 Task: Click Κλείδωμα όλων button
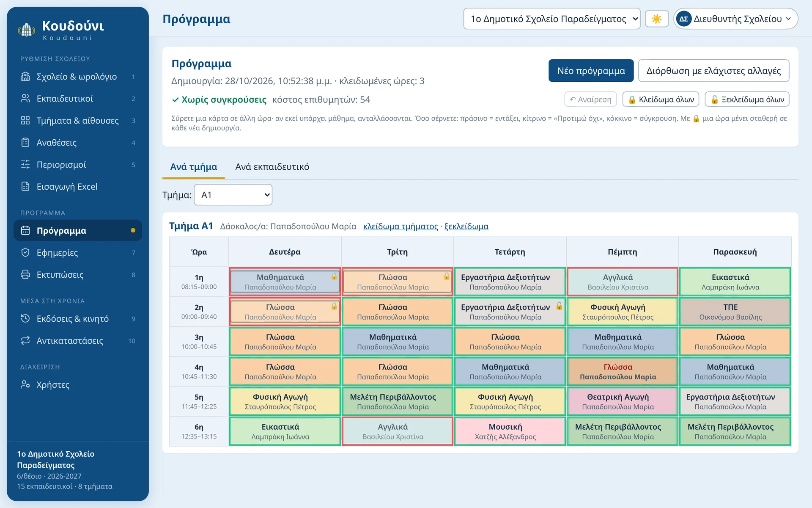[661, 99]
